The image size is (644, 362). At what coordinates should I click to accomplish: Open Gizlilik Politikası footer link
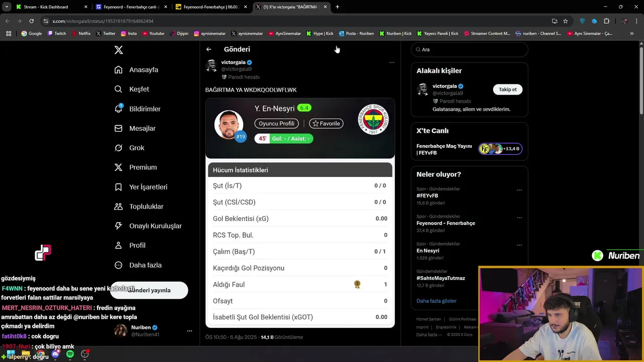pyautogui.click(x=462, y=319)
